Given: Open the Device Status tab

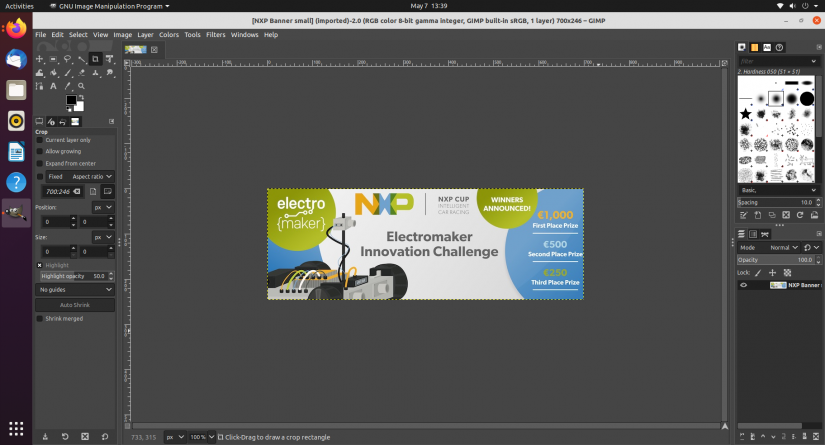Looking at the screenshot, I should coord(51,122).
